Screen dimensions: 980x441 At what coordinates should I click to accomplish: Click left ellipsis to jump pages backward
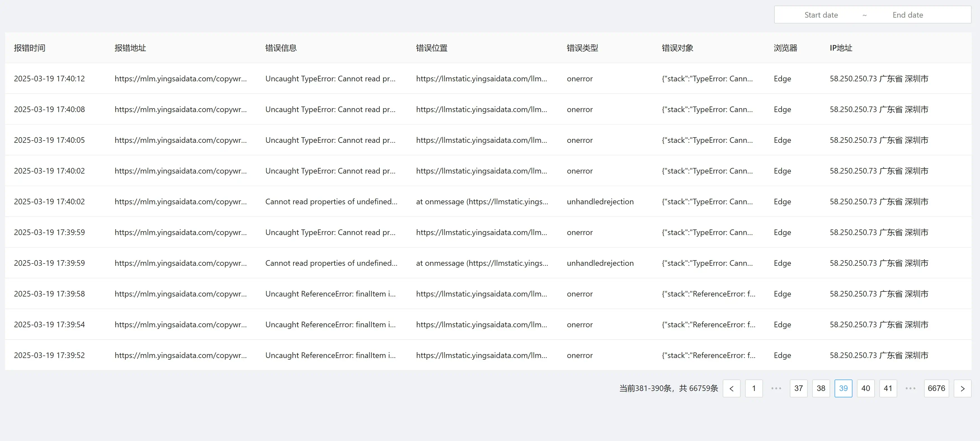coord(776,388)
